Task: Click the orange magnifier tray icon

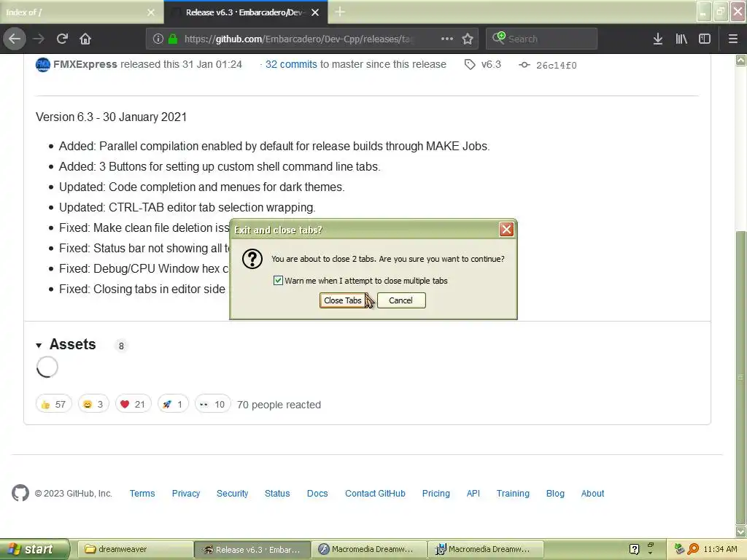Action: pyautogui.click(x=693, y=549)
